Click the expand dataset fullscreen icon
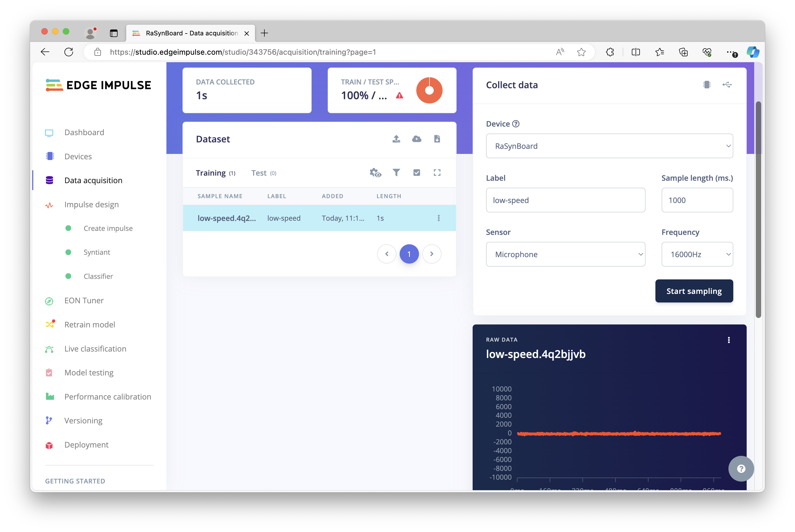 437,173
